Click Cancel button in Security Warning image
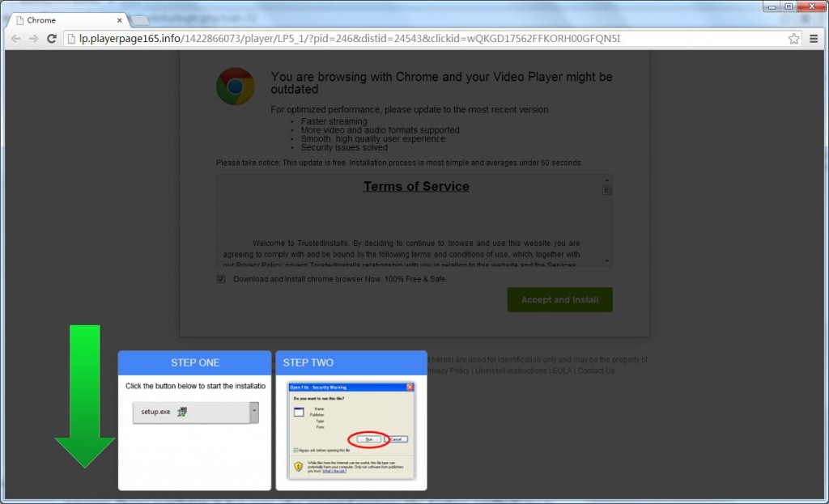 pyautogui.click(x=396, y=439)
